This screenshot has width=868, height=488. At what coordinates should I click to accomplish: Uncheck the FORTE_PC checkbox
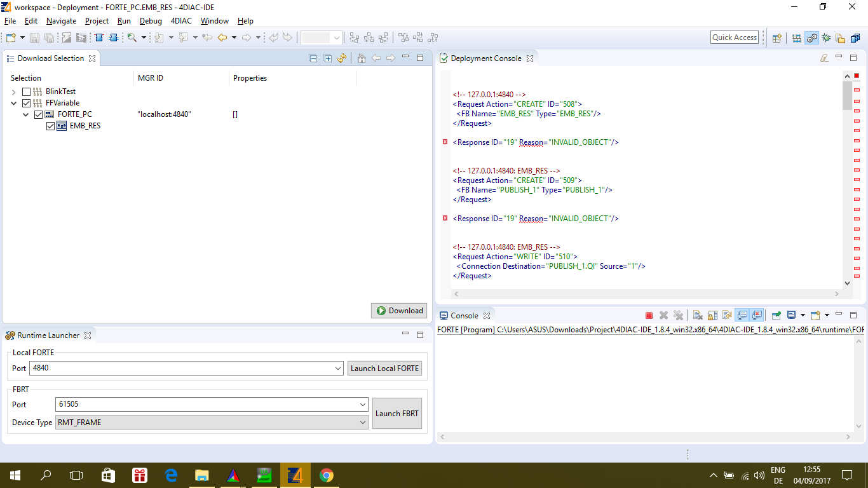click(39, 114)
